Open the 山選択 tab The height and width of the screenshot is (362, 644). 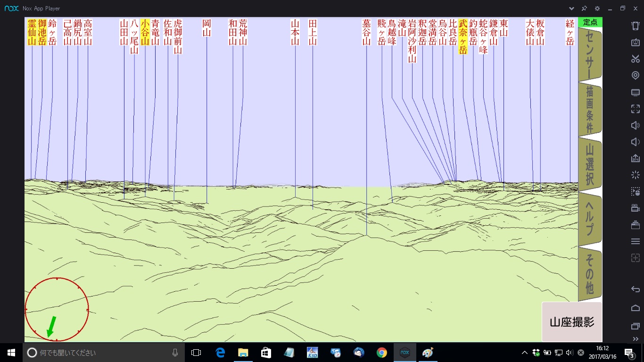(x=589, y=165)
